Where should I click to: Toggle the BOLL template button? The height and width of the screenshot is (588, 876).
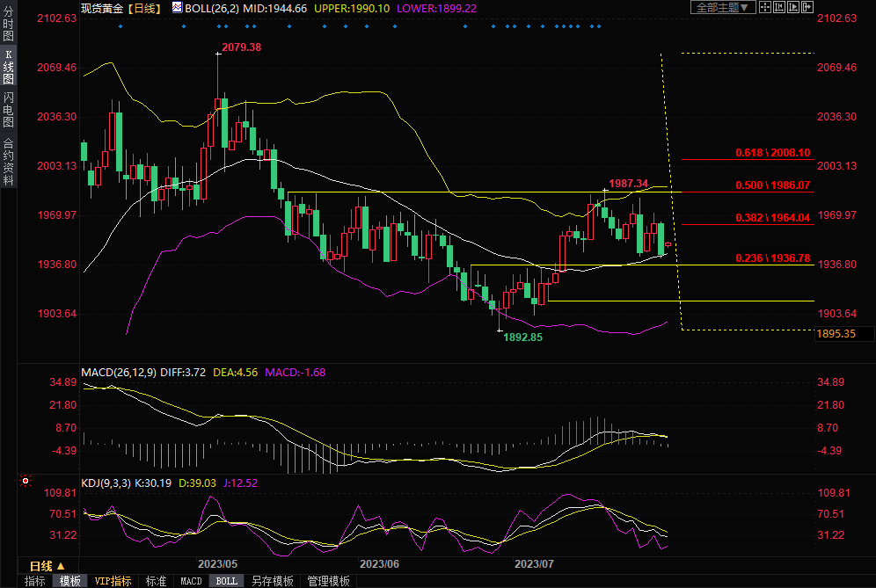point(226,581)
